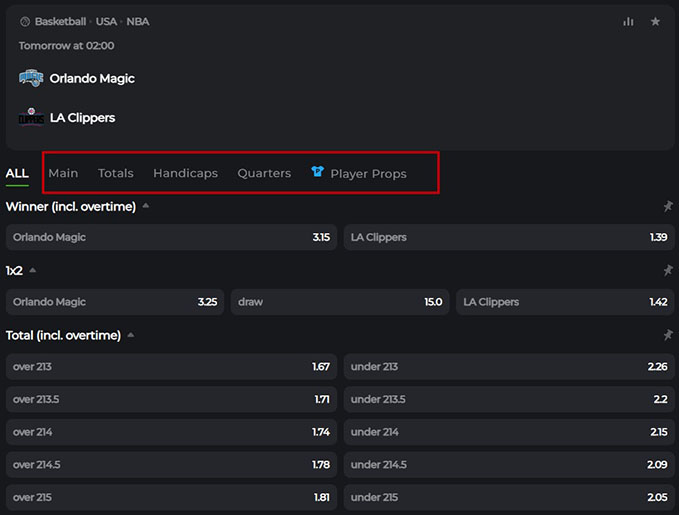This screenshot has width=679, height=515.
Task: Click the Orlando Magic team logo
Action: (31, 78)
